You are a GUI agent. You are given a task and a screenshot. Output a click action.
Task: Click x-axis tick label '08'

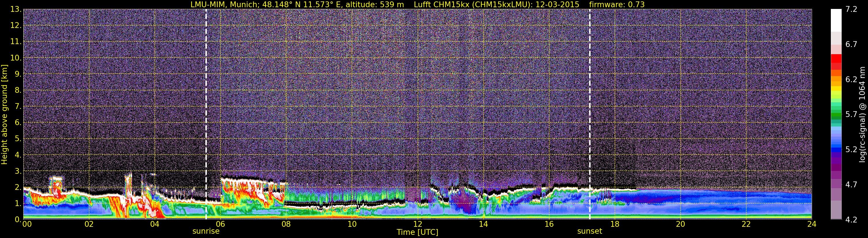tap(286, 224)
